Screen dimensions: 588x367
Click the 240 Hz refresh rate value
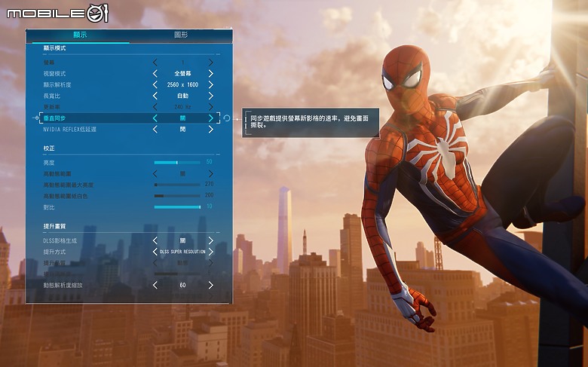(x=182, y=107)
